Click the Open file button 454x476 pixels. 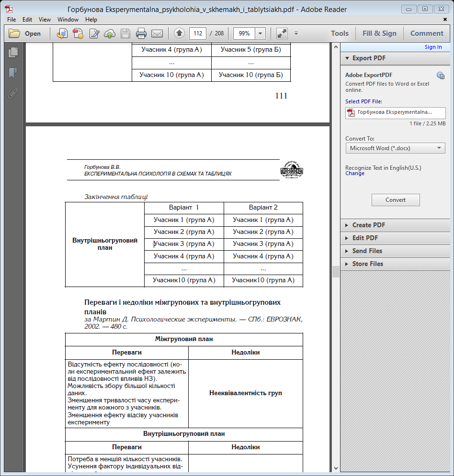click(25, 33)
